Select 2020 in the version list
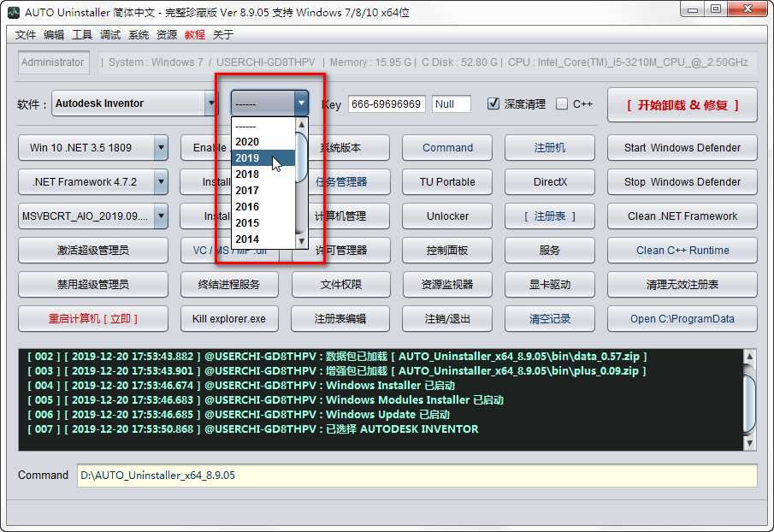This screenshot has width=774, height=532. point(263,142)
